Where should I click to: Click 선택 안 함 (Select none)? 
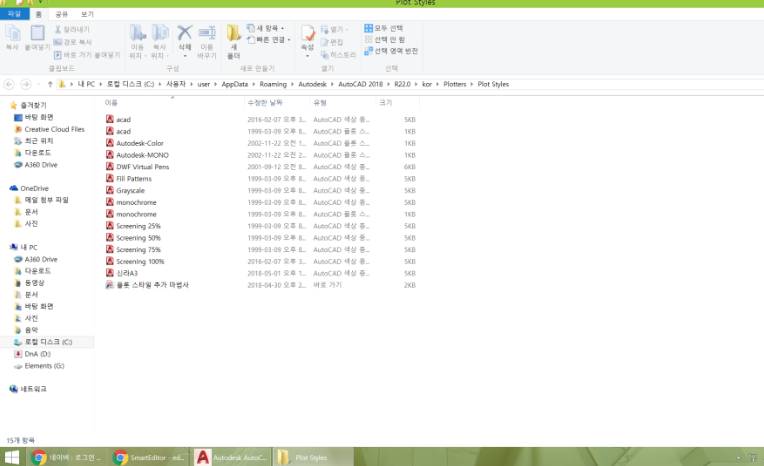(x=384, y=39)
